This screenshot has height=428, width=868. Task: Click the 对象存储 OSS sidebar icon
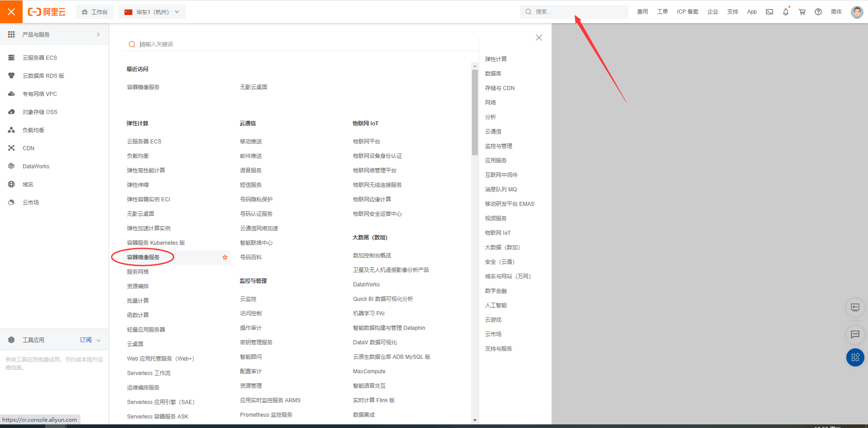pyautogui.click(x=11, y=112)
